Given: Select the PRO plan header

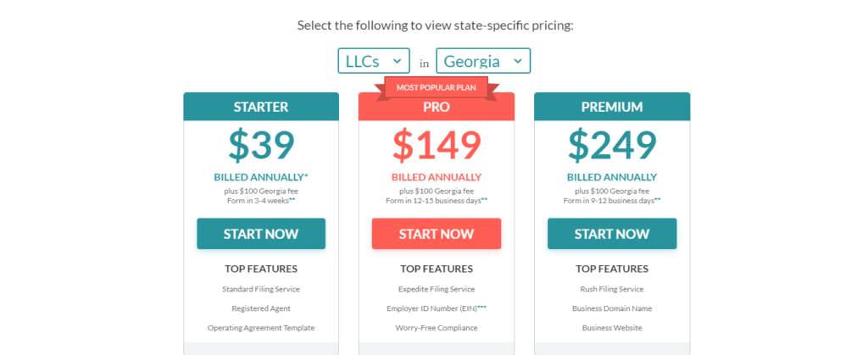Looking at the screenshot, I should coord(437,107).
